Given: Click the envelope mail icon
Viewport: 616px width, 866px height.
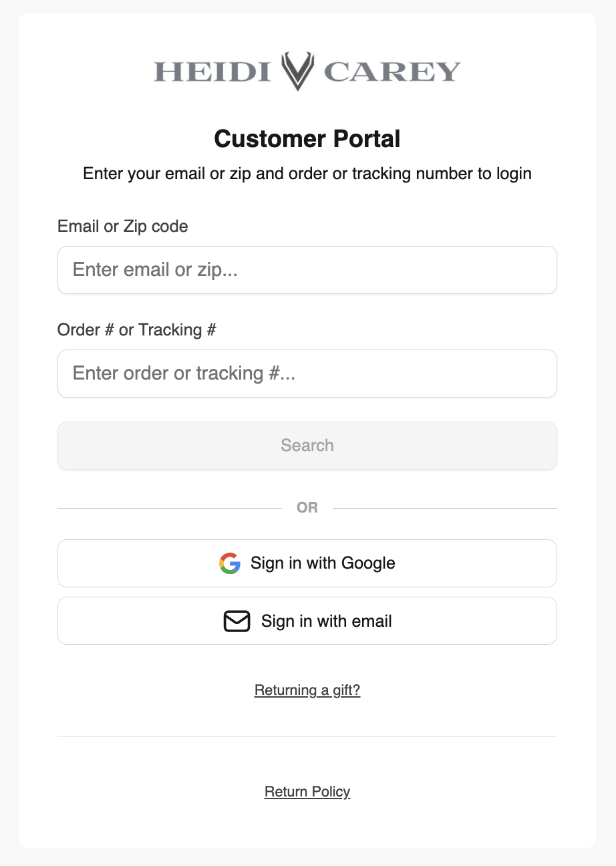Looking at the screenshot, I should [237, 621].
